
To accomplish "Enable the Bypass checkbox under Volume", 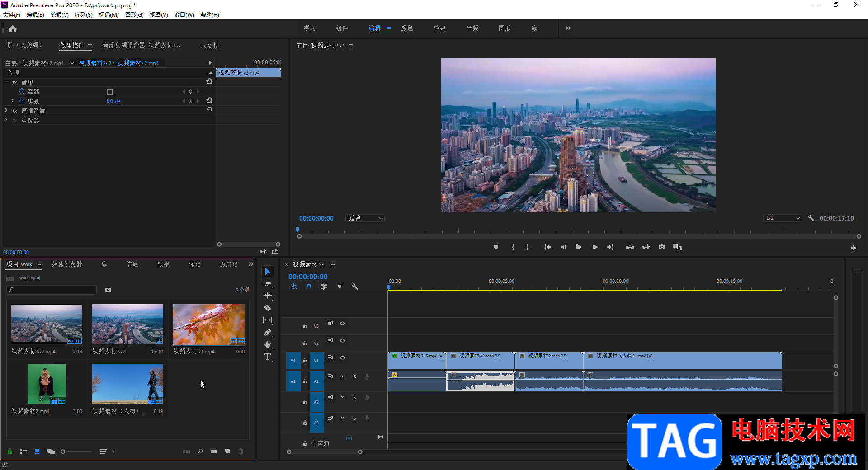I will pyautogui.click(x=110, y=92).
